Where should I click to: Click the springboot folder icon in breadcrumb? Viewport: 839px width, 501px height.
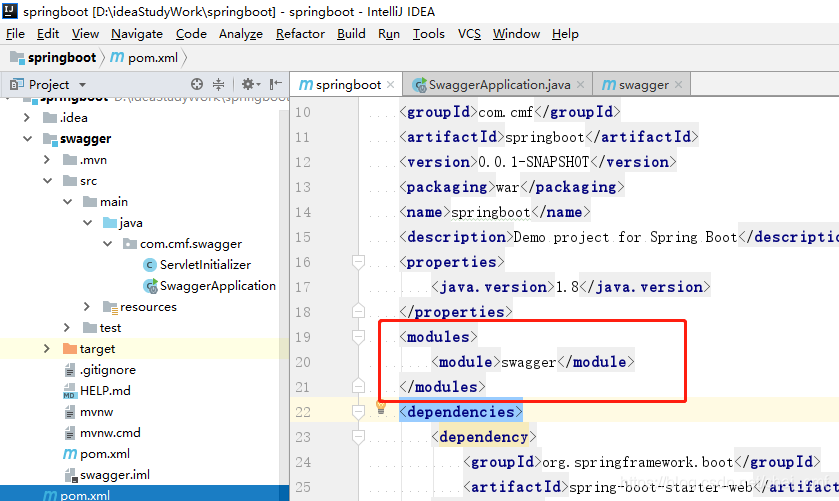[x=17, y=57]
